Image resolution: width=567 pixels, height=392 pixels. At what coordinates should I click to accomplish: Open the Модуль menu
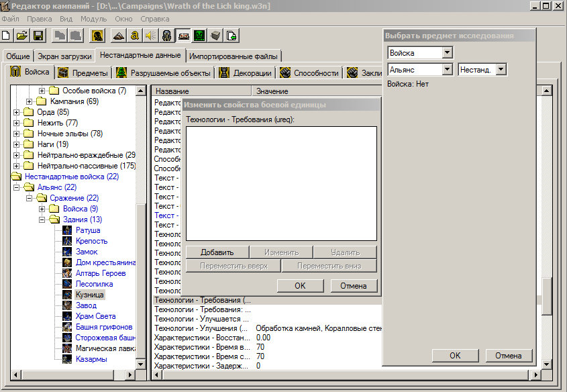(93, 19)
